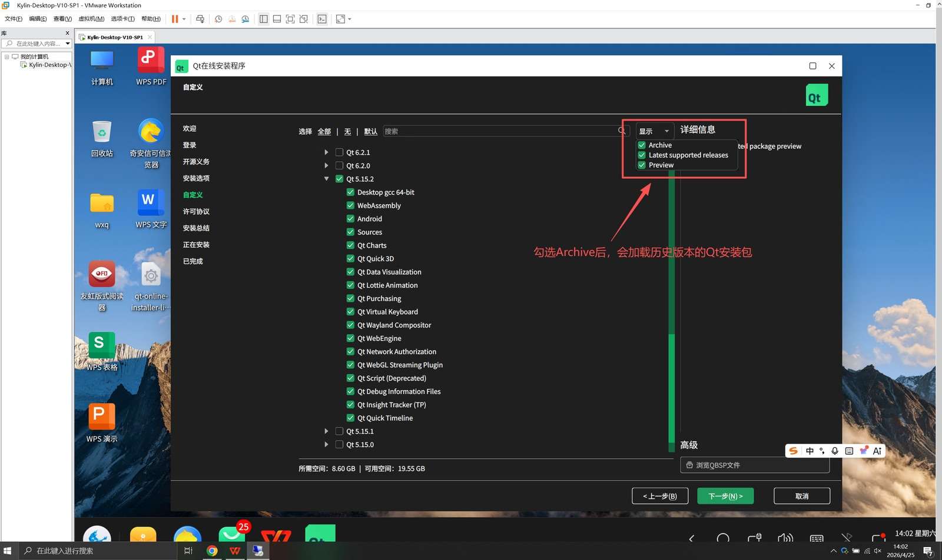Uncheck the WebAssembly component
Image resolution: width=942 pixels, height=560 pixels.
350,205
